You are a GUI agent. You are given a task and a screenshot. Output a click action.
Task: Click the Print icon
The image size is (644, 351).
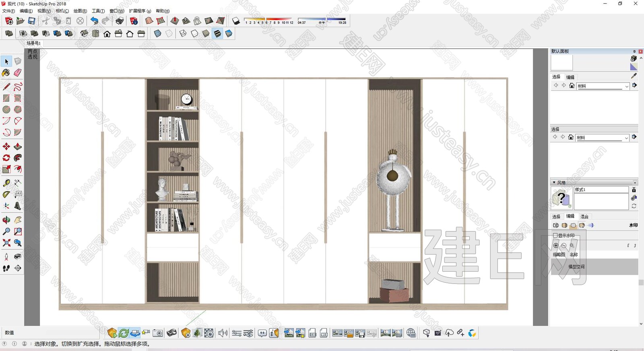tap(120, 21)
